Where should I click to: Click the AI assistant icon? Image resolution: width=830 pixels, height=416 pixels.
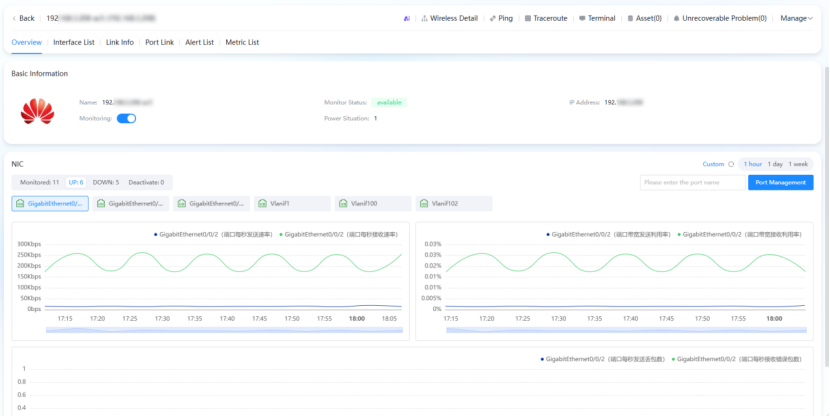tap(407, 18)
